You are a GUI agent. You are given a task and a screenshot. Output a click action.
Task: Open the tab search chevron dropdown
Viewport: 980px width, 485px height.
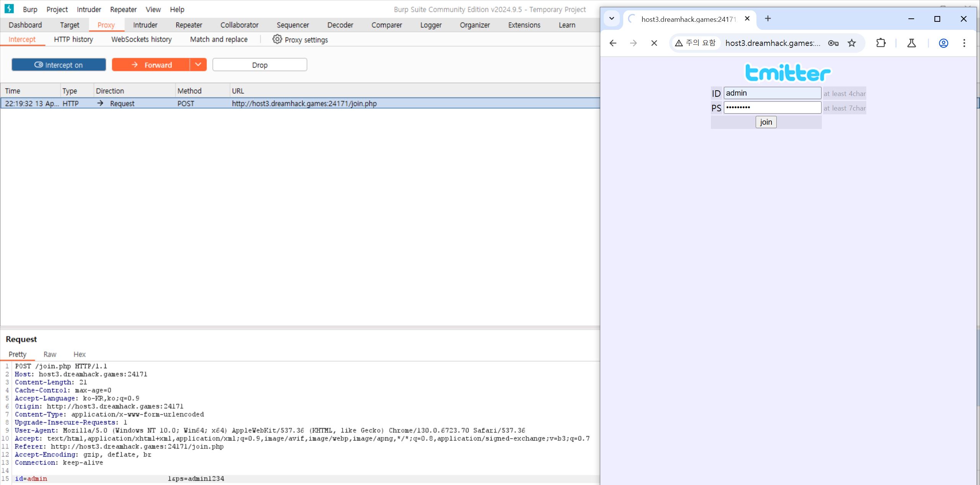(612, 18)
